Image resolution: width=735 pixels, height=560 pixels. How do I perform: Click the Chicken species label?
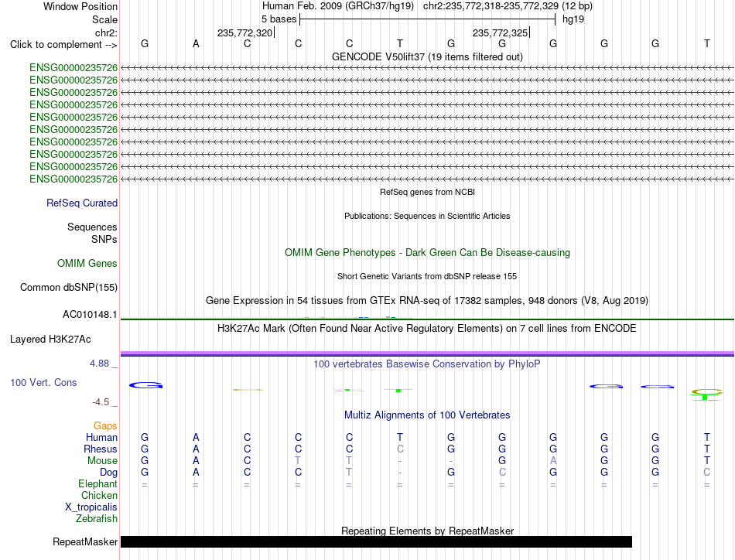pos(99,495)
